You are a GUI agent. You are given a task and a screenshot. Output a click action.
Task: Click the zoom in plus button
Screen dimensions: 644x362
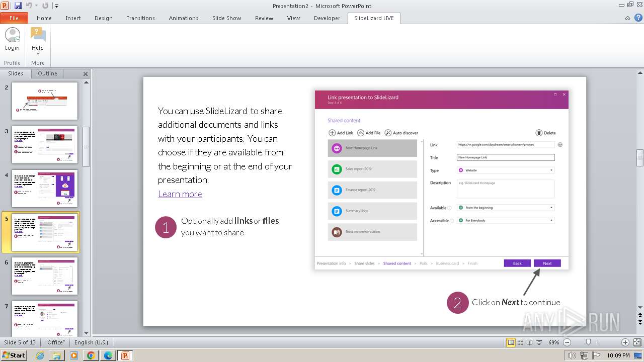[625, 342]
